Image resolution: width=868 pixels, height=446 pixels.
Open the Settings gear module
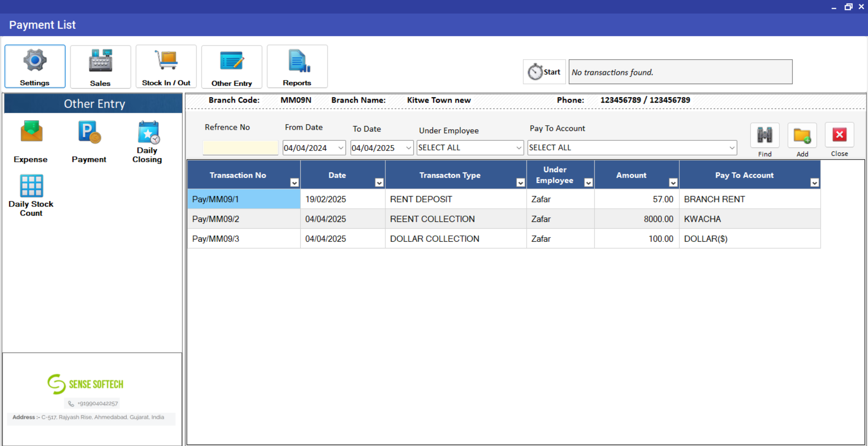35,66
